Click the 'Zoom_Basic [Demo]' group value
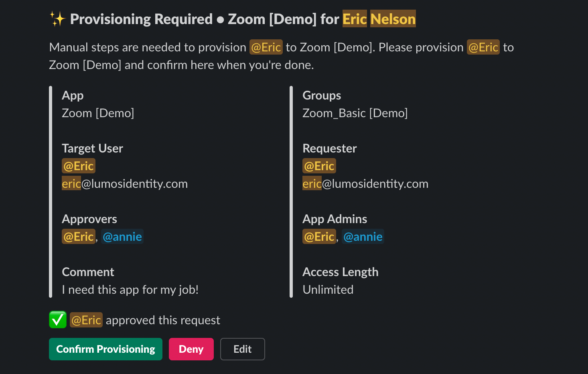Screen dimensions: 588x374 (x=355, y=113)
